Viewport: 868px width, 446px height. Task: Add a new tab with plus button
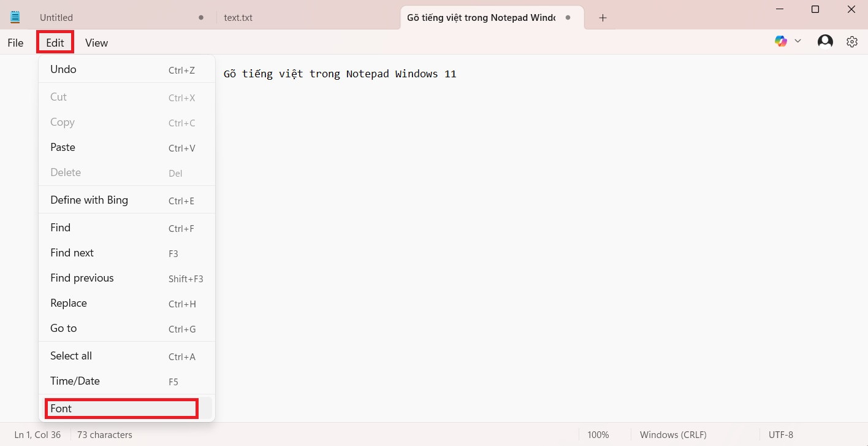pyautogui.click(x=603, y=18)
